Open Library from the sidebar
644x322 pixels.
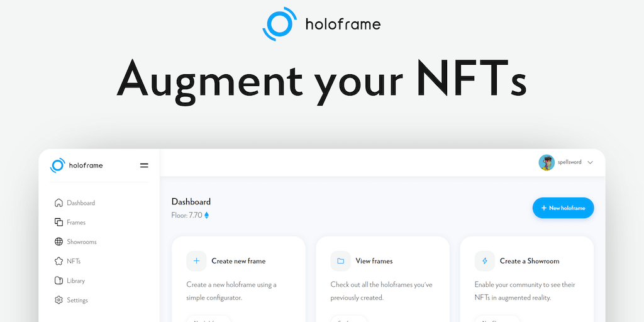[x=76, y=281]
